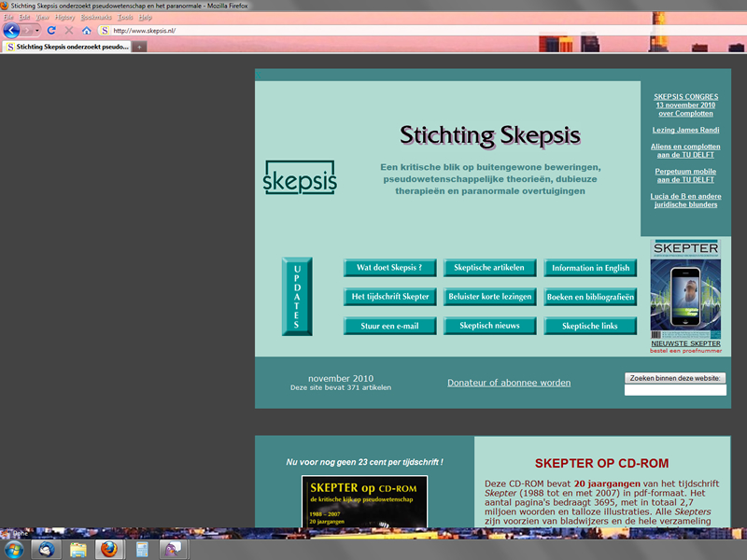Open a new tab with the plus button
The width and height of the screenshot is (747, 560).
pos(139,47)
